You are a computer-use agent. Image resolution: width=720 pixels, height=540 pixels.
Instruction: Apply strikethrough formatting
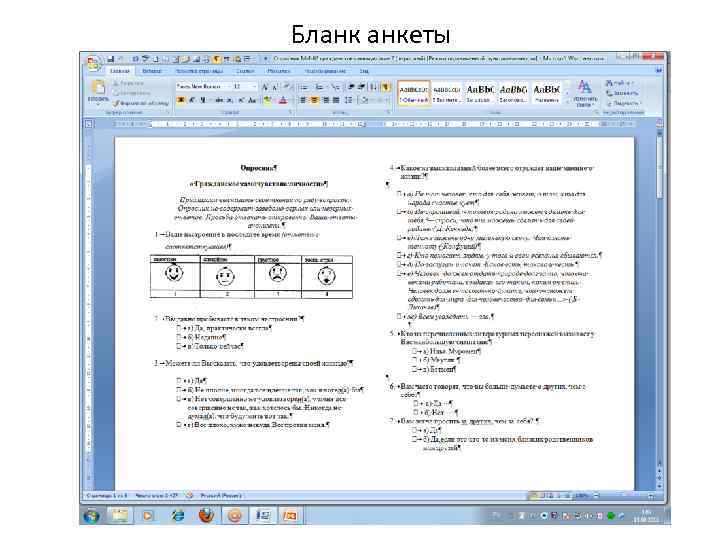coord(219,100)
